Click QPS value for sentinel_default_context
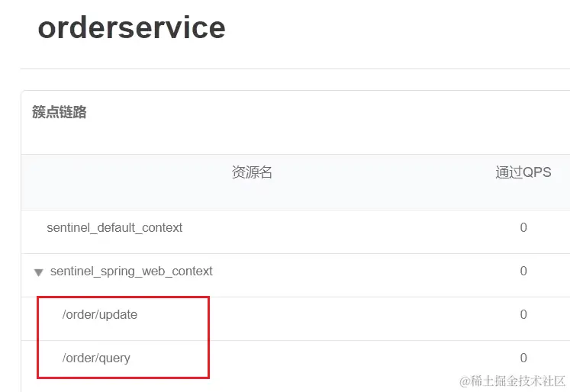Image resolution: width=570 pixels, height=392 pixels. [523, 227]
